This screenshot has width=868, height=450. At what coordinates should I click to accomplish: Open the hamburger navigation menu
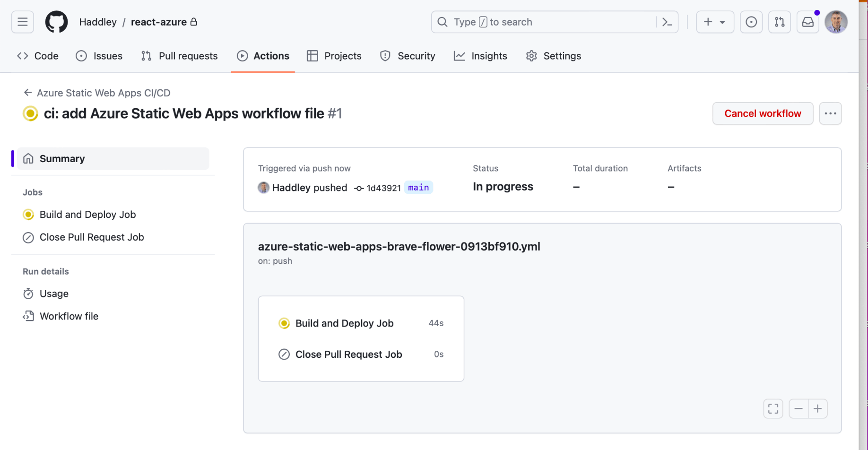(22, 22)
